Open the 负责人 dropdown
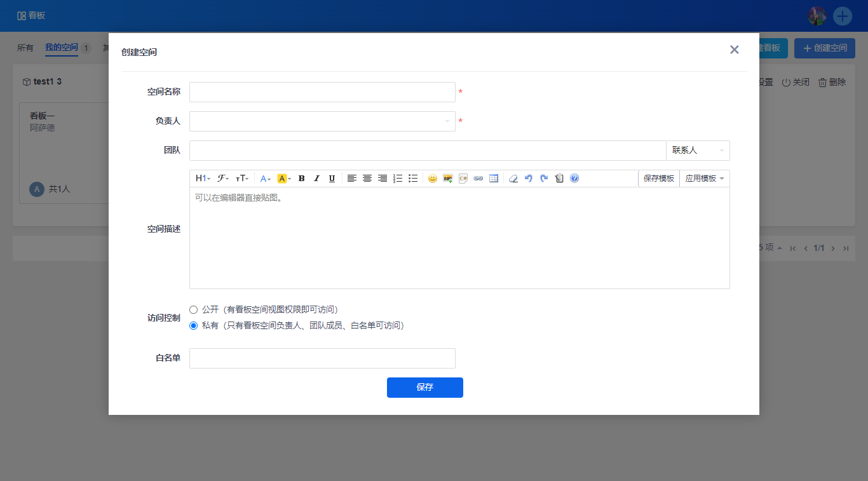Screen dimensions: 868x481 [322, 121]
